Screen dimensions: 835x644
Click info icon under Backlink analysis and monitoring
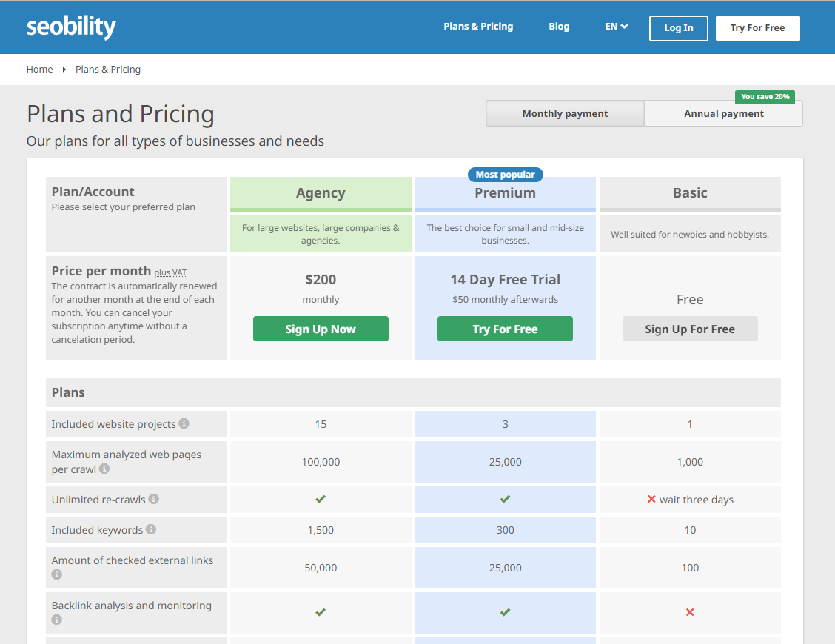57,620
